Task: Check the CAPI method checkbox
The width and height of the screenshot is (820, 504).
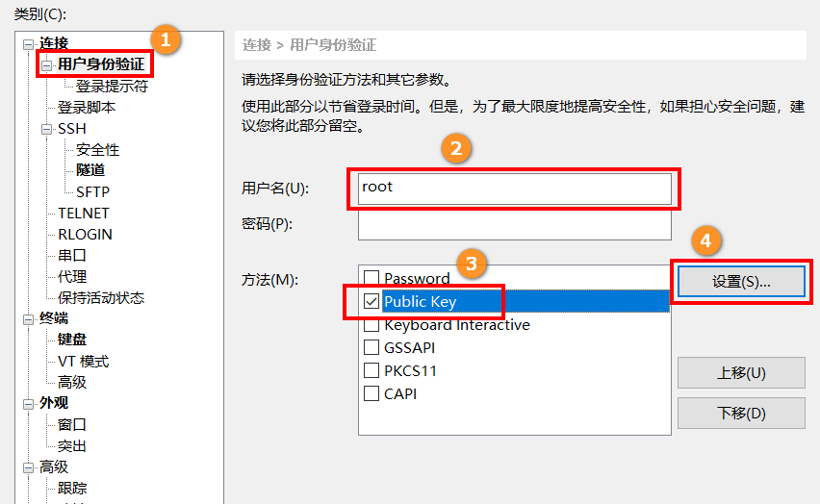Action: [x=372, y=394]
